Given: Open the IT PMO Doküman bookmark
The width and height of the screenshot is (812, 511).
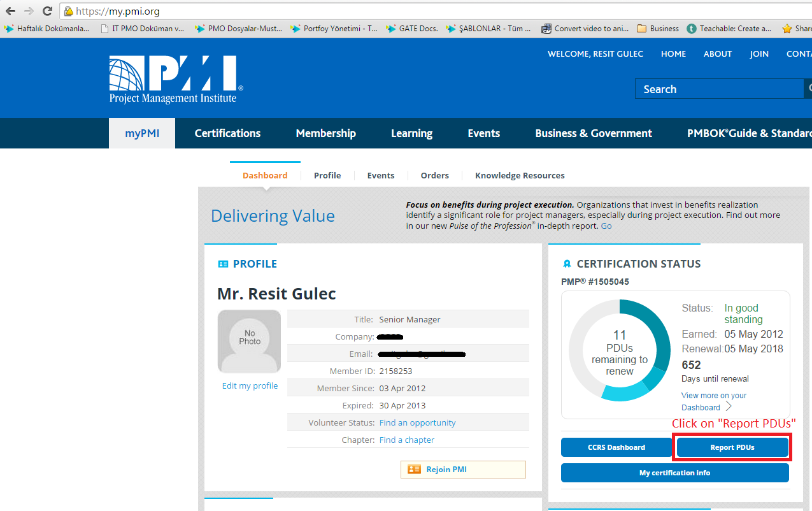Looking at the screenshot, I should (142, 29).
